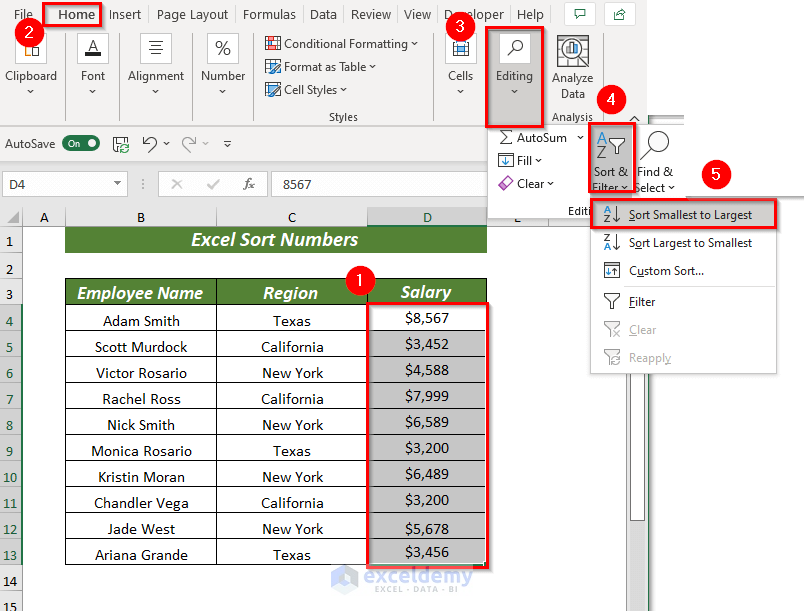Click the Select All corner triangle
The width and height of the screenshot is (804, 611).
click(x=13, y=217)
